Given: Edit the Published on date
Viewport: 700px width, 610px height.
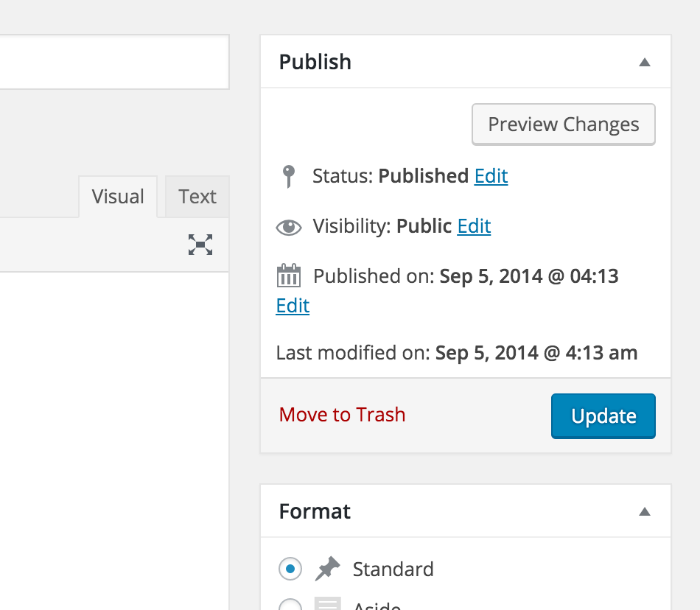Looking at the screenshot, I should point(293,306).
